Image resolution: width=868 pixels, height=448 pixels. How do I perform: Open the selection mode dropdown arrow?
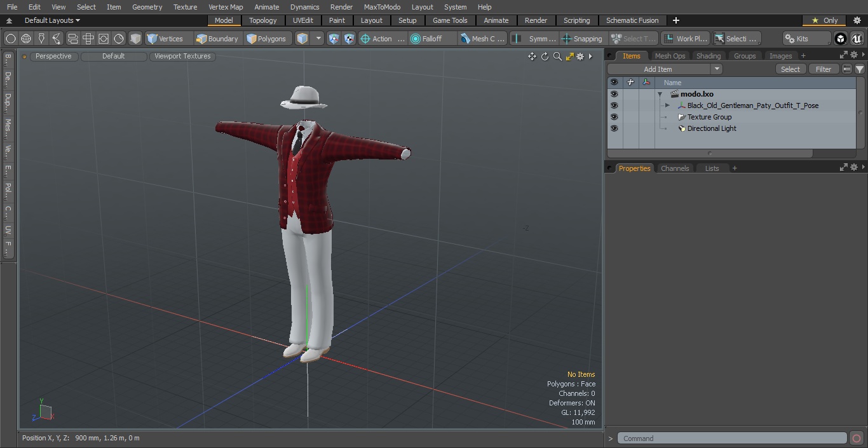click(x=318, y=39)
